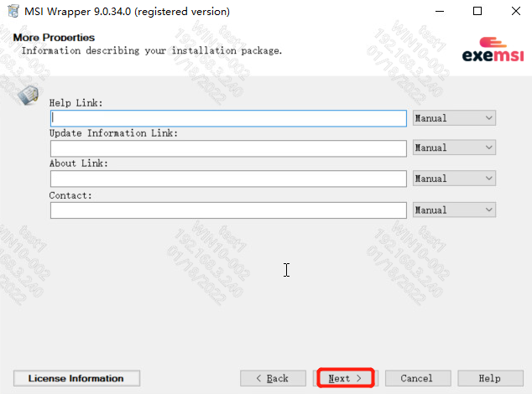Screen dimensions: 532x394
Task: Open the Help button
Action: [x=490, y=378]
